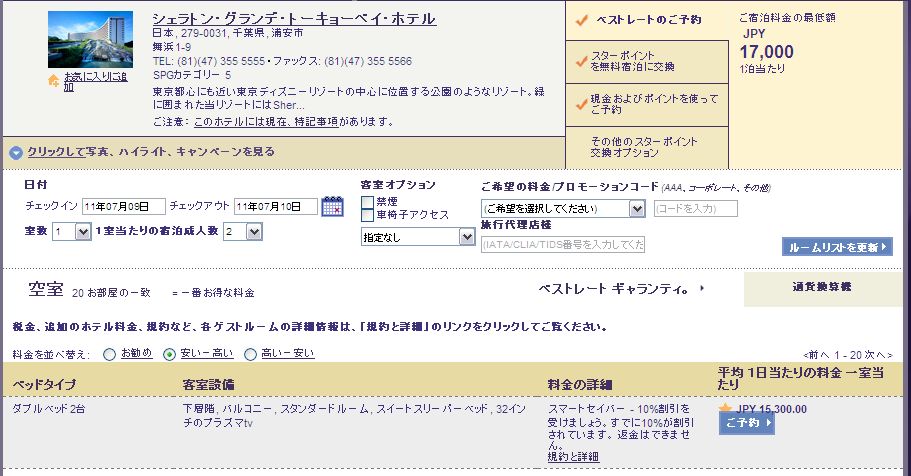
Task: Click the blue expand arrow for photos and highlights
Action: 16,153
